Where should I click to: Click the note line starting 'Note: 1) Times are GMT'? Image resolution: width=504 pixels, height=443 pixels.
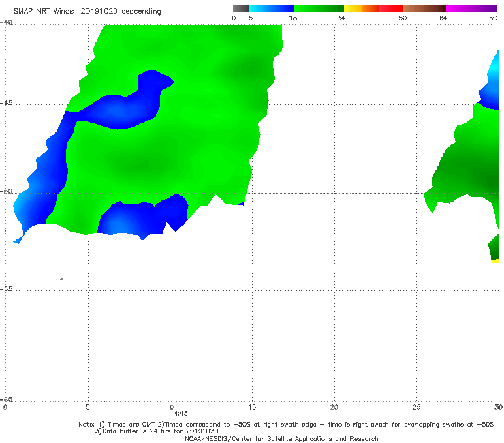pos(286,425)
